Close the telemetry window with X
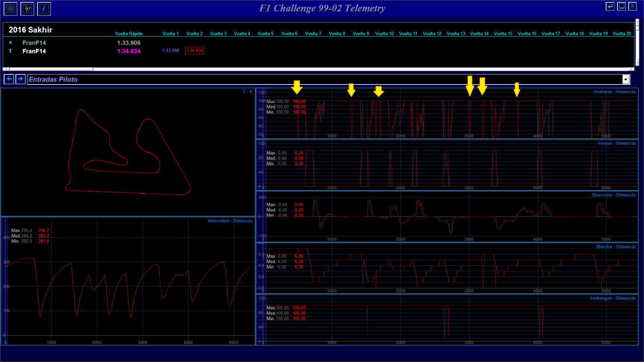This screenshot has width=644, height=362. tap(633, 6)
